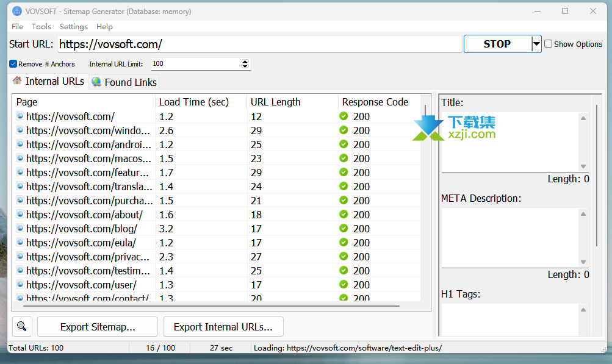Click the page icon of the macos... row
The width and height of the screenshot is (612, 364).
pos(20,158)
